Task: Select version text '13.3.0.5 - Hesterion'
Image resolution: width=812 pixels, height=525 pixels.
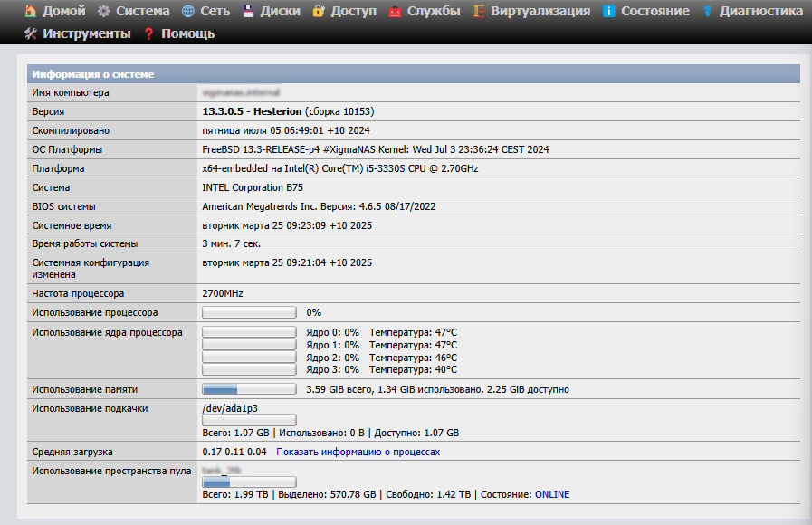Action: pos(252,111)
